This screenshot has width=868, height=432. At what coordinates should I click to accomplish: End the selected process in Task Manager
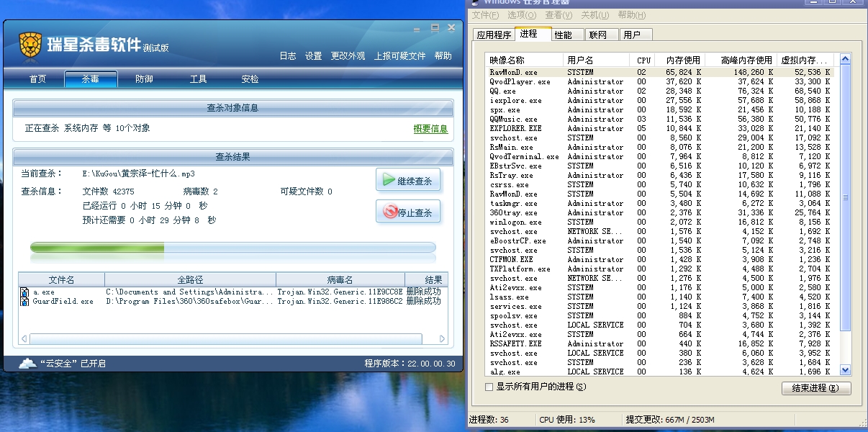tap(816, 388)
